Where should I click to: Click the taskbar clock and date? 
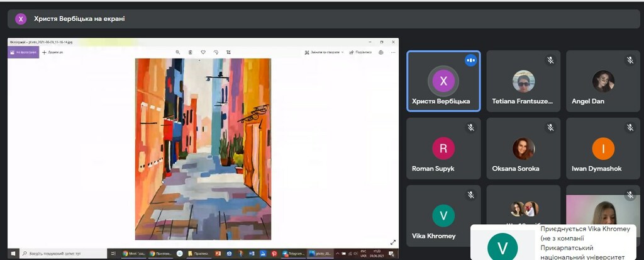pyautogui.click(x=377, y=254)
